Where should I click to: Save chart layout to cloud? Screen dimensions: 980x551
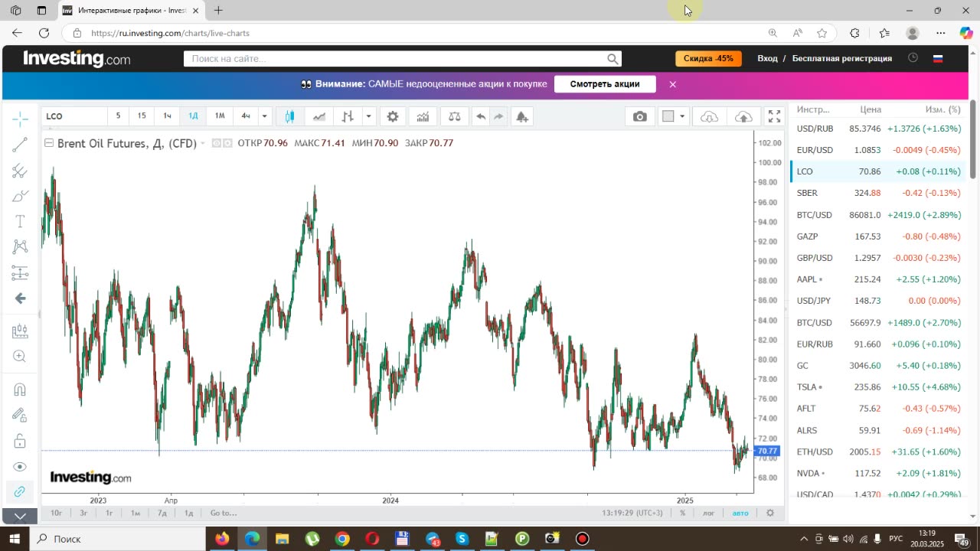(x=743, y=116)
